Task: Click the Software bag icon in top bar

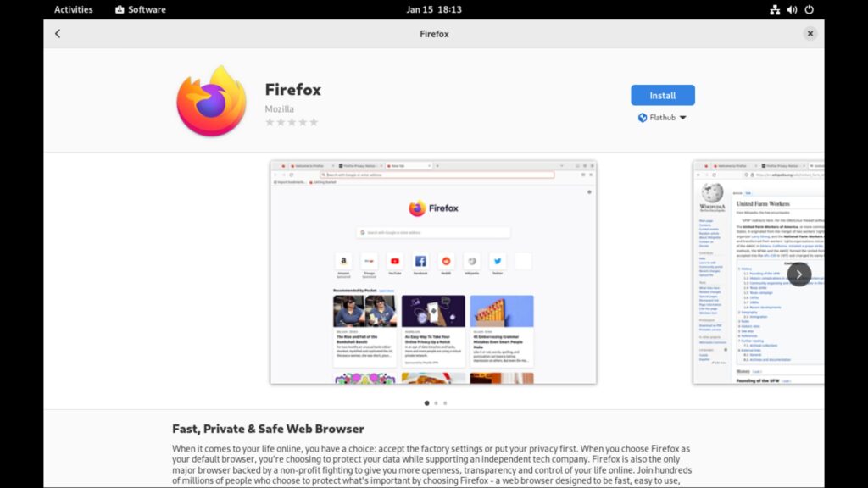Action: click(x=120, y=9)
